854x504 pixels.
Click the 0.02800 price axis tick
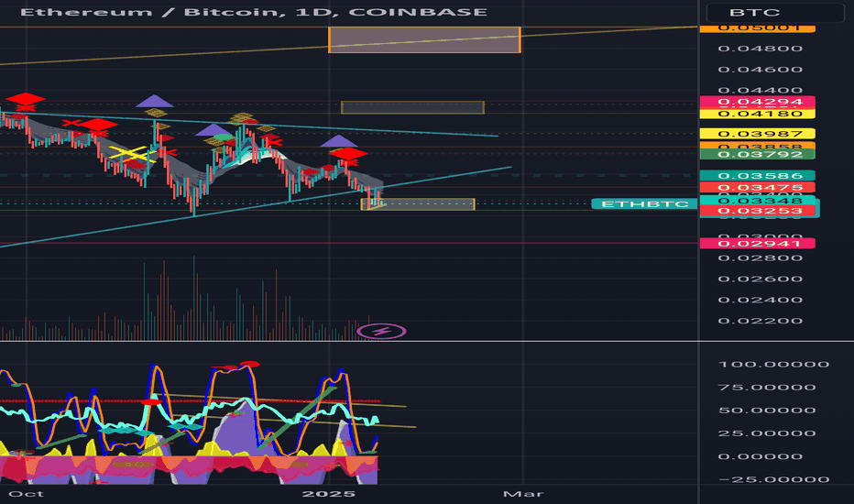pyautogui.click(x=760, y=257)
